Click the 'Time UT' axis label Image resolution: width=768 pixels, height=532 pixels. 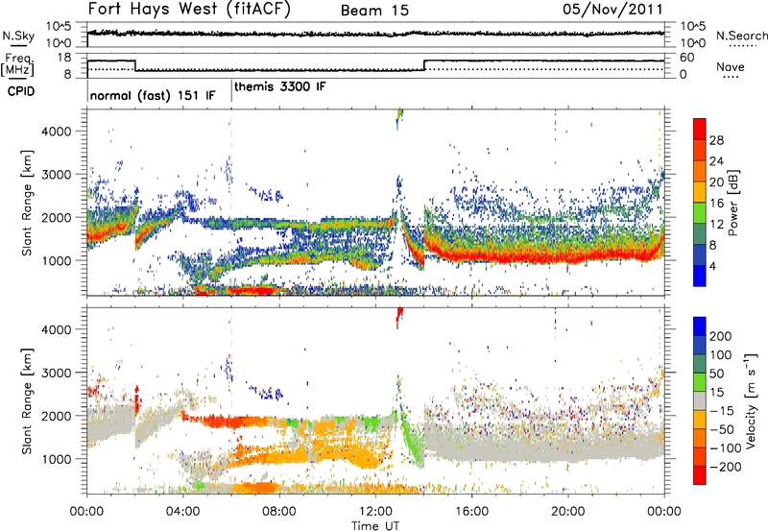click(x=375, y=525)
